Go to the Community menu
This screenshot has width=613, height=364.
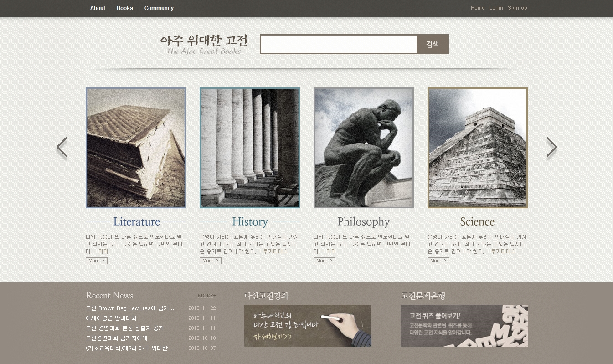[159, 8]
